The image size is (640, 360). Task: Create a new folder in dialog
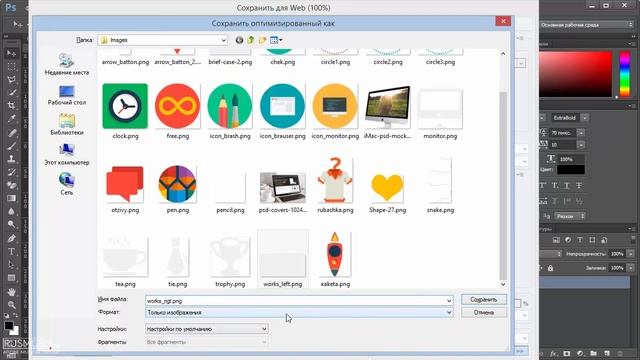(262, 40)
